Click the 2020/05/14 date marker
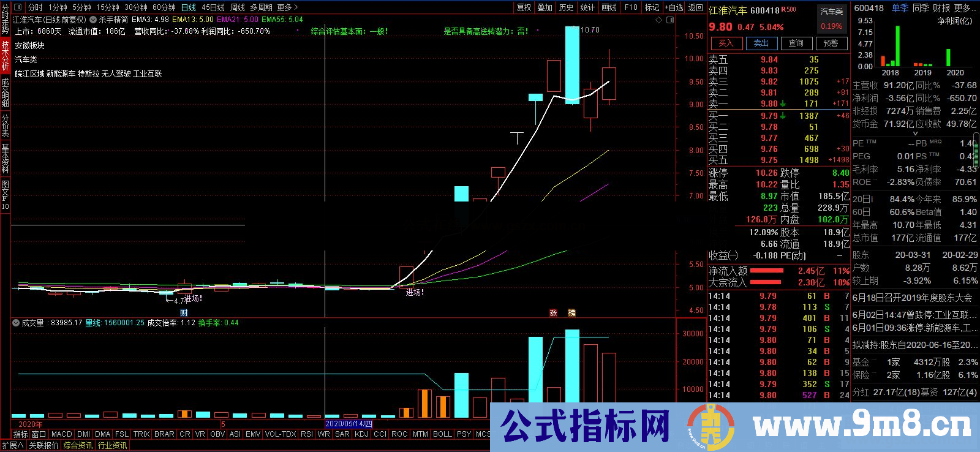The image size is (980, 452). pos(349,424)
